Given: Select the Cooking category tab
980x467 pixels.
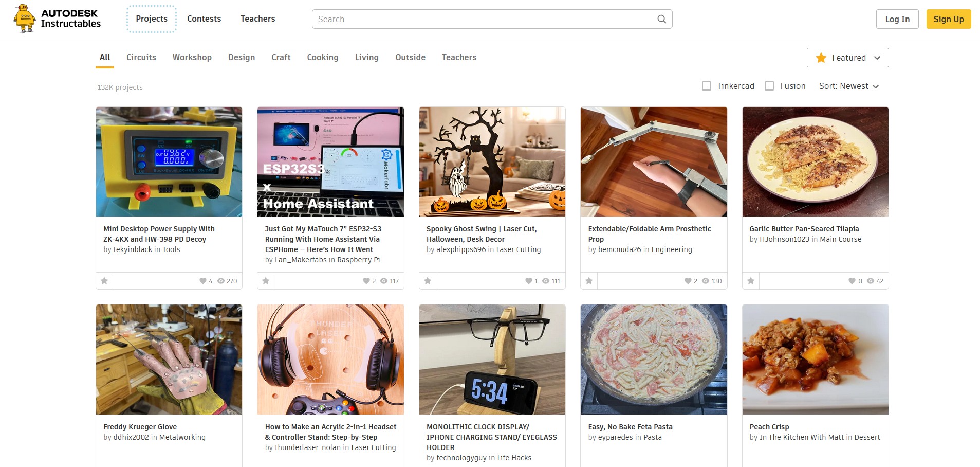Looking at the screenshot, I should [323, 57].
